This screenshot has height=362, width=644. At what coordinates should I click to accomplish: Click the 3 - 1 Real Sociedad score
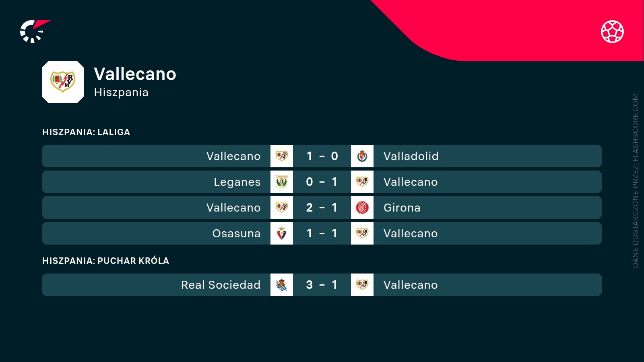[x=322, y=285]
